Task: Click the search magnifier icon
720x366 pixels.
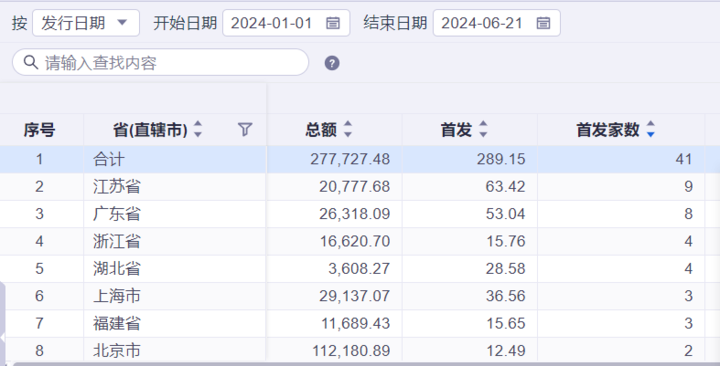Action: (31, 62)
